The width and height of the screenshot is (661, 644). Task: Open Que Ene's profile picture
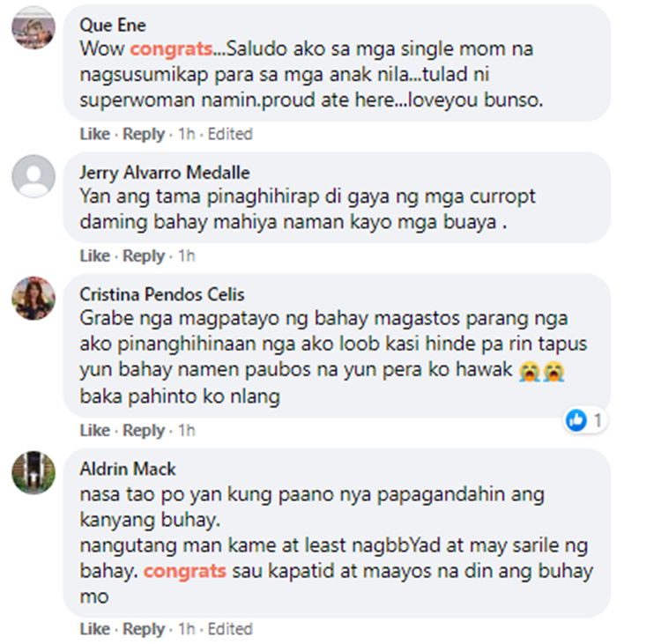pos(33,28)
